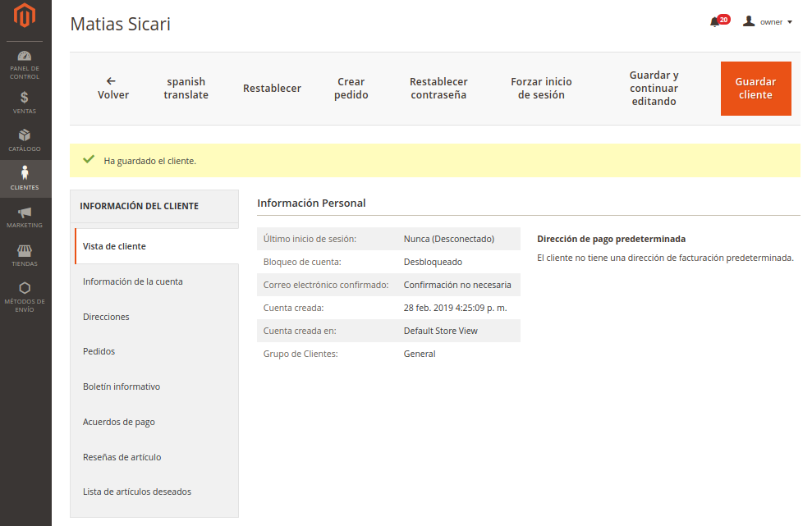Open the Lista de artículos deseados tab

click(x=157, y=492)
